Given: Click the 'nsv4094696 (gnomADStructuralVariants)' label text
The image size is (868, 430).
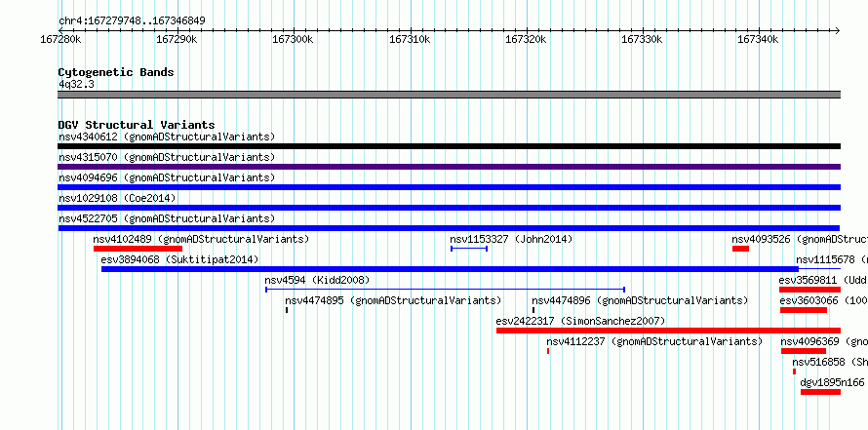Looking at the screenshot, I should pos(167,177).
